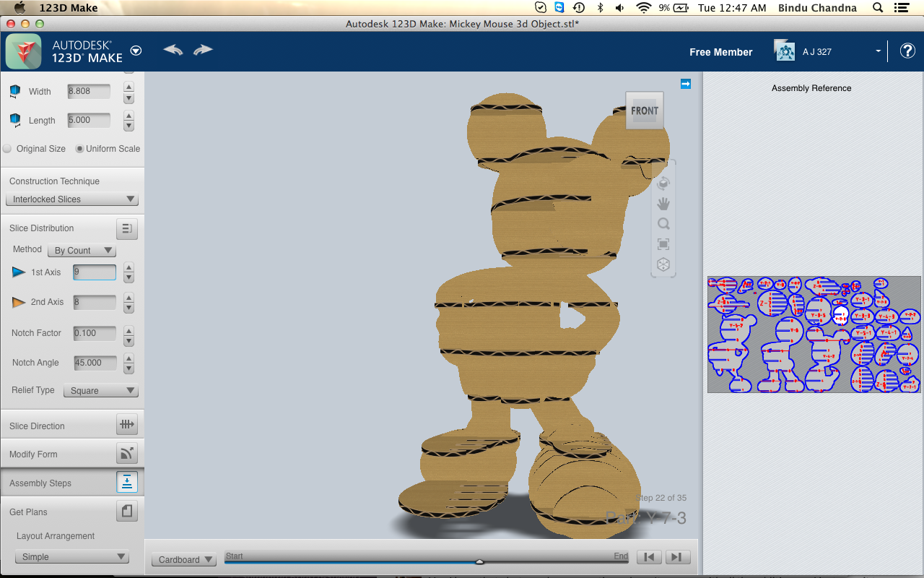924x578 pixels.
Task: Open the Cardboard material dropdown
Action: [184, 559]
